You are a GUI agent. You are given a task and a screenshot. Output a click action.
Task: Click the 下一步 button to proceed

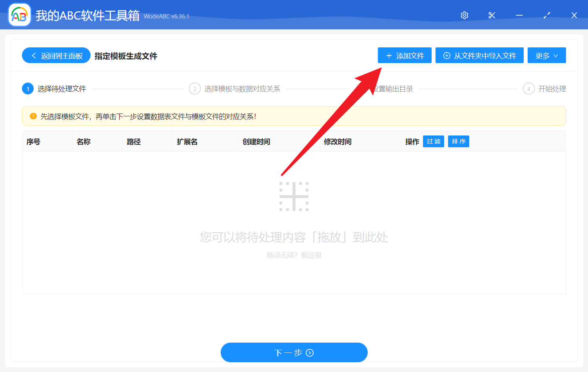(294, 352)
